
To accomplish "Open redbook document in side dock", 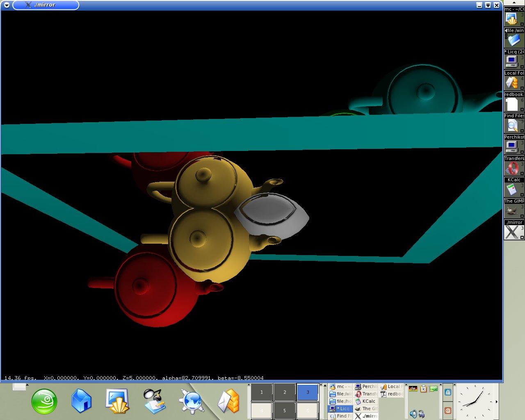I will click(x=514, y=102).
